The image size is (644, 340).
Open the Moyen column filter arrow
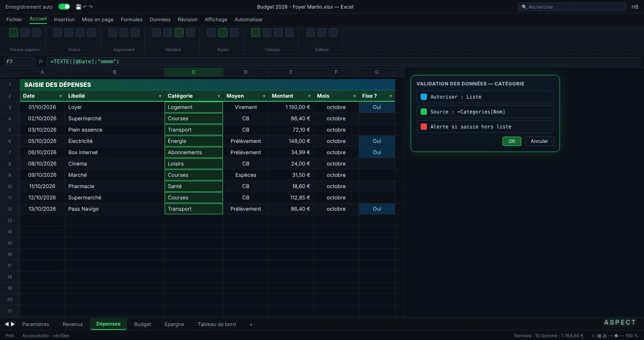click(x=264, y=96)
